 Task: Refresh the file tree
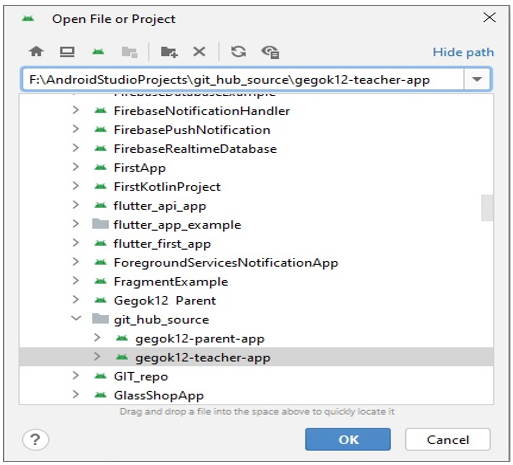[238, 52]
